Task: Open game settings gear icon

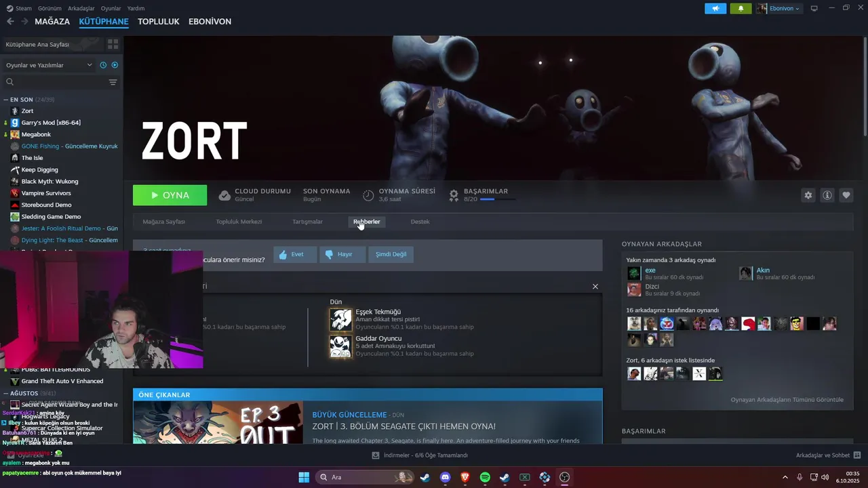Action: 808,195
